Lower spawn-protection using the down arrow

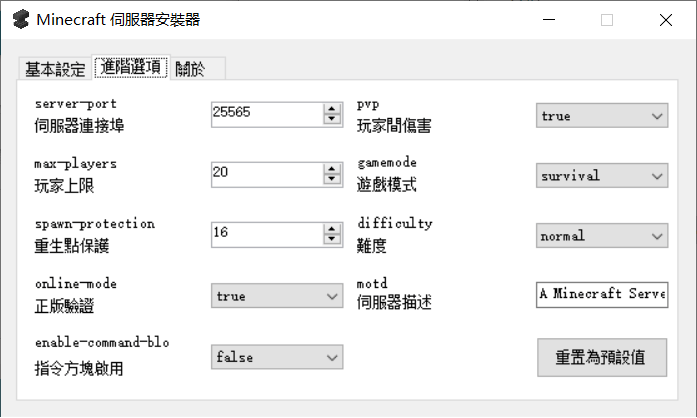(x=332, y=240)
